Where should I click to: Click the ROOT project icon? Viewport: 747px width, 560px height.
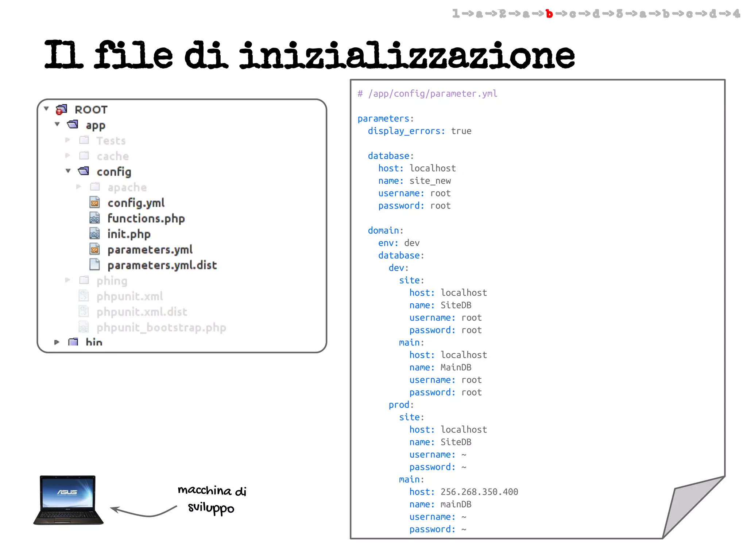coord(61,109)
